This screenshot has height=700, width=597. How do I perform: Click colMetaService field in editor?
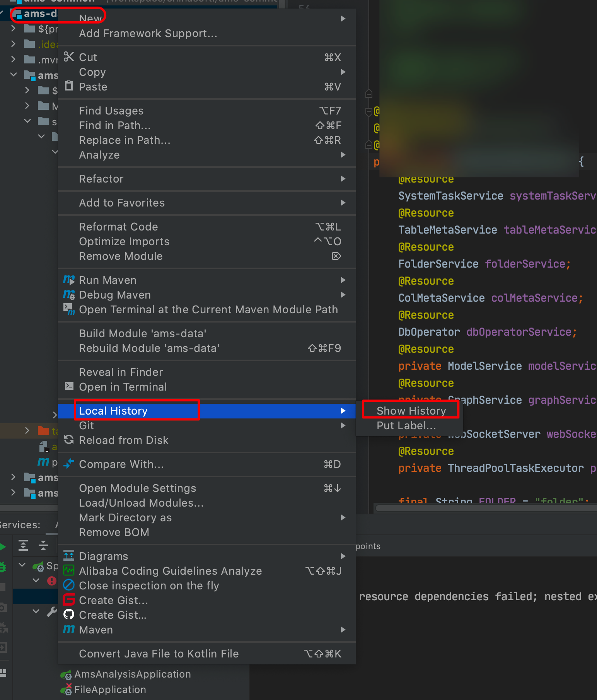(x=535, y=298)
